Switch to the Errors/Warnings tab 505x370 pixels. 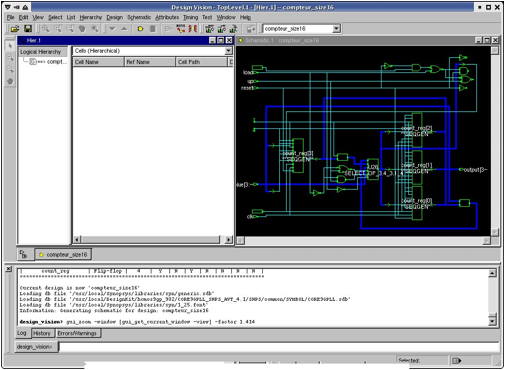(77, 333)
